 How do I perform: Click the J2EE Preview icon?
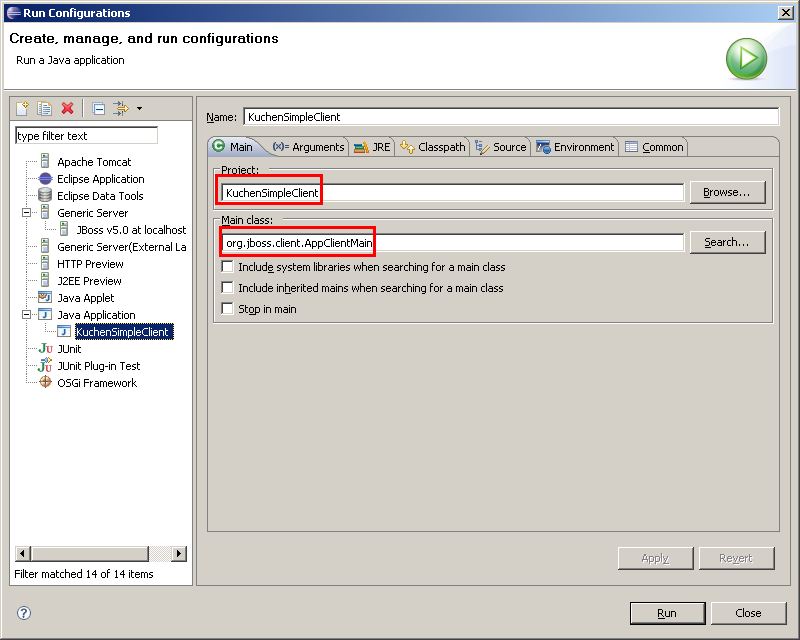(x=45, y=280)
